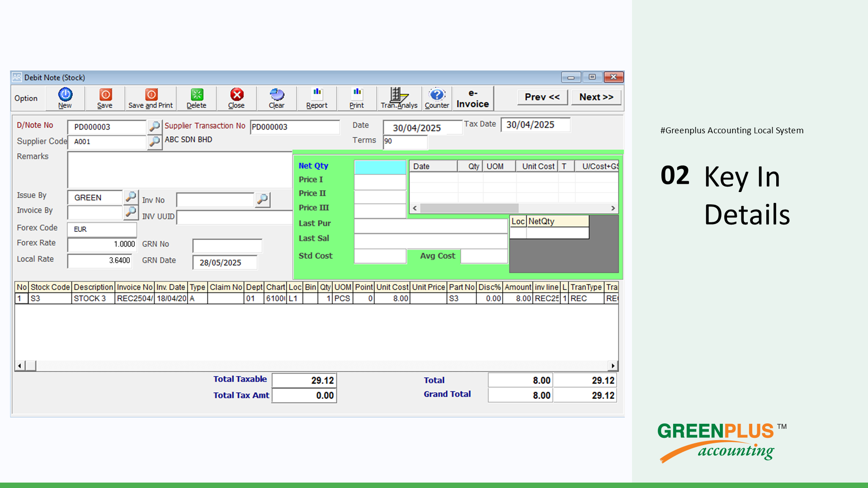This screenshot has height=488, width=868.
Task: Click the GRN No field
Action: click(227, 246)
